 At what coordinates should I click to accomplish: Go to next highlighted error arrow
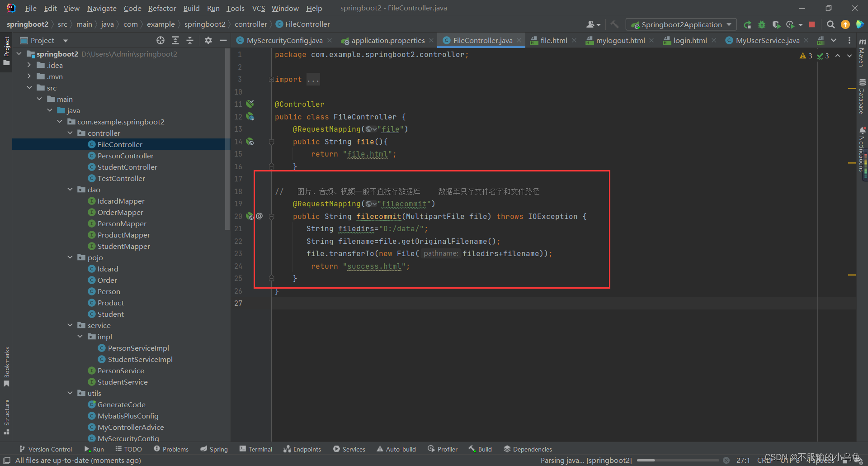(x=849, y=56)
